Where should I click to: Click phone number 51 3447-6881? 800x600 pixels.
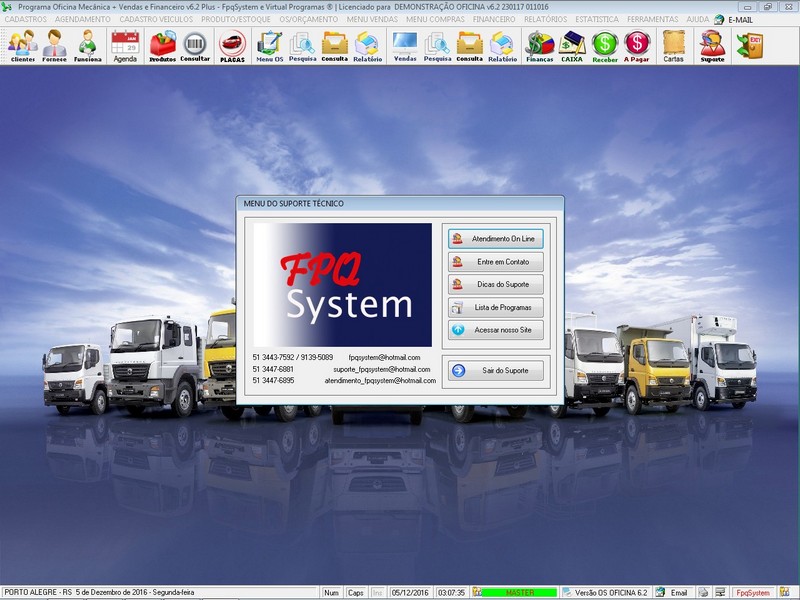tap(273, 369)
